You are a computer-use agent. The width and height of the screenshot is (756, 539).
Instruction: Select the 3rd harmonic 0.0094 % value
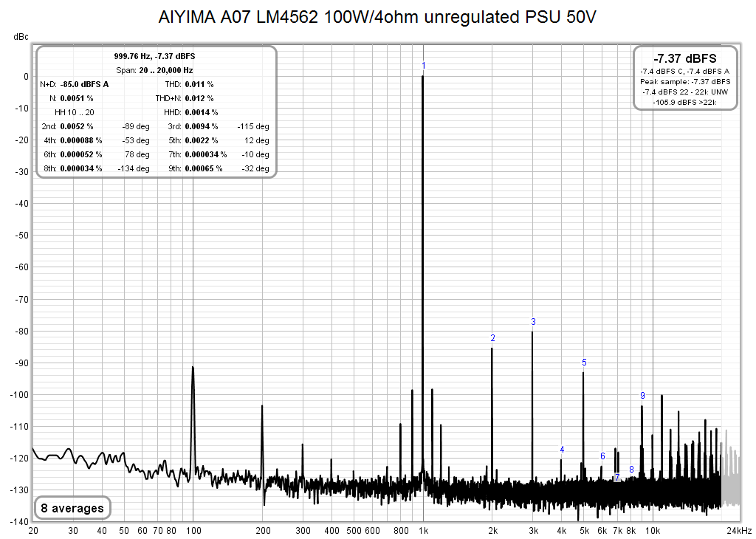(x=201, y=126)
